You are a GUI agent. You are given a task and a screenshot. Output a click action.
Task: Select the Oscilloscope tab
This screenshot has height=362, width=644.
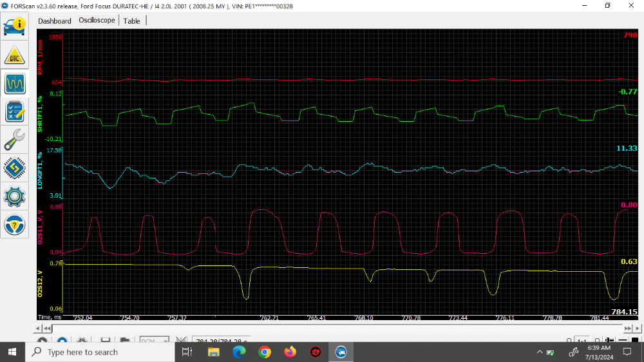97,20
